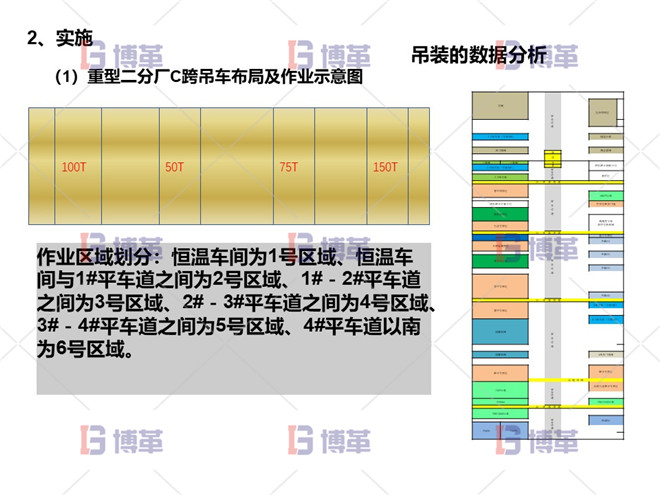Click the '2、实施' section heading

point(60,39)
